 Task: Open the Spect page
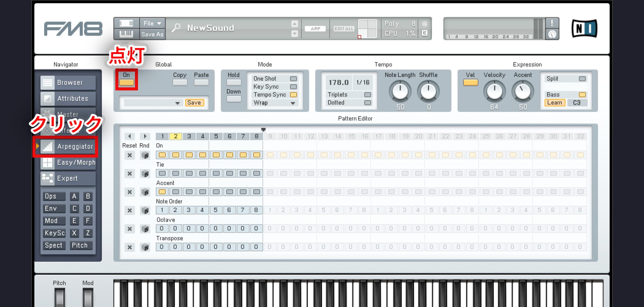point(54,245)
